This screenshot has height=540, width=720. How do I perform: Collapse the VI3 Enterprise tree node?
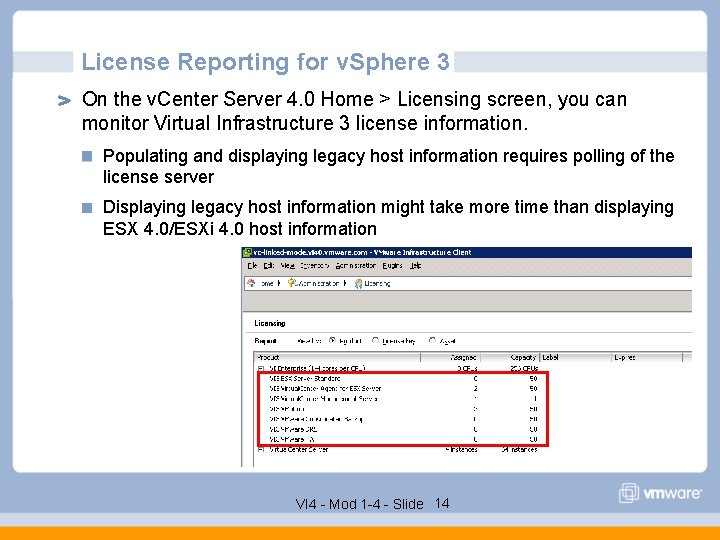coord(261,368)
